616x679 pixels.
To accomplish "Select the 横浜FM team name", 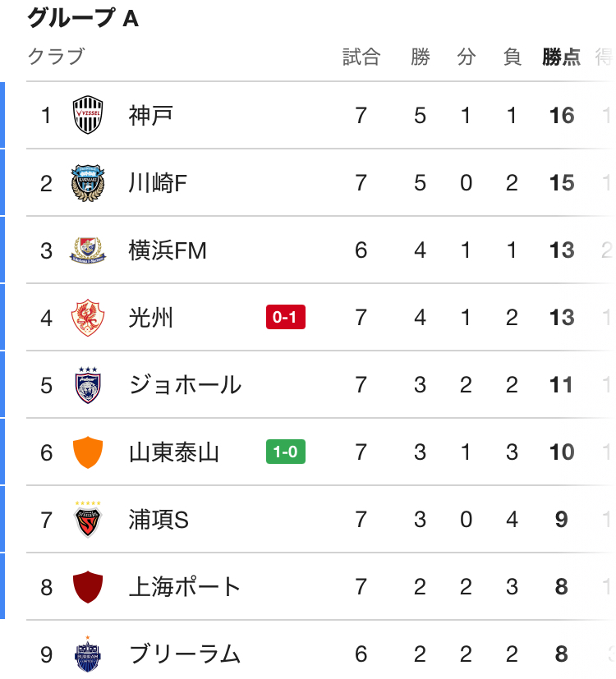I will [x=168, y=250].
